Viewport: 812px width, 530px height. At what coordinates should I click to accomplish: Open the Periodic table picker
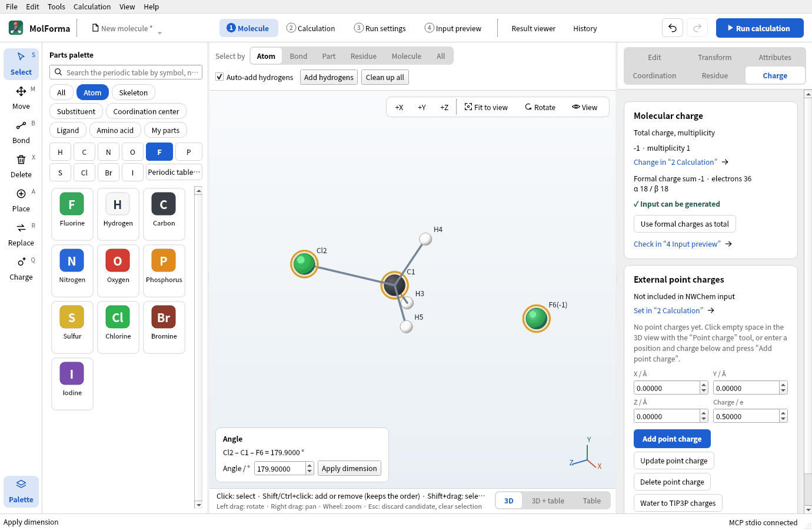coord(174,173)
